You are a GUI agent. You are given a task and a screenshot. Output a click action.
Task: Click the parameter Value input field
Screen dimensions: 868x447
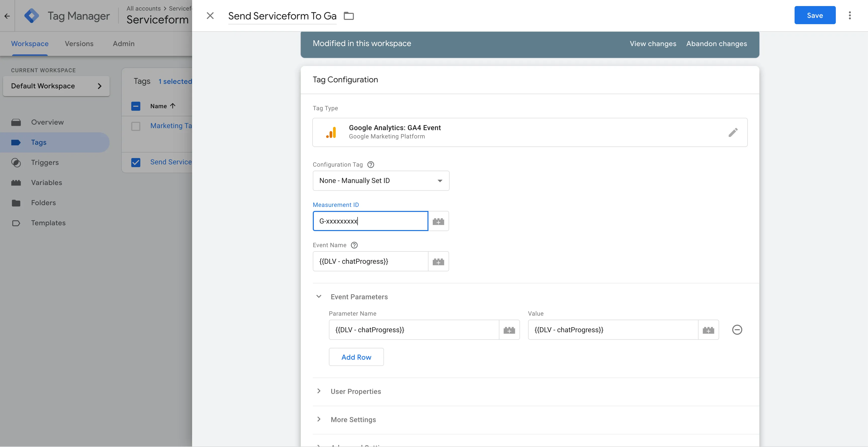click(x=613, y=330)
